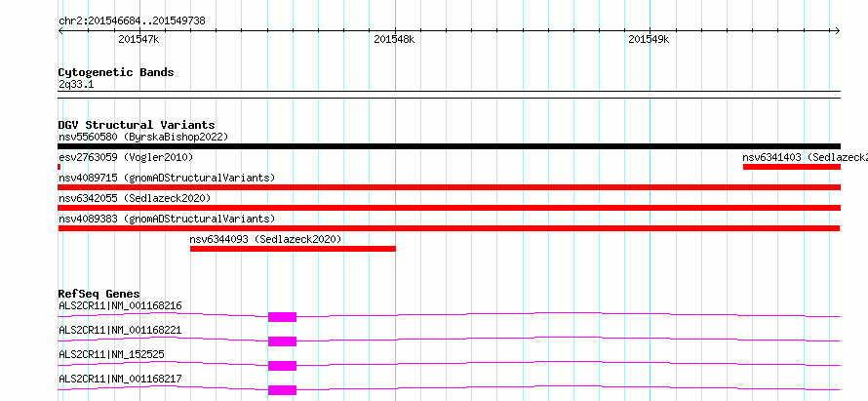
Task: Click the nsv6341403 Sedlazeck label
Action: pos(805,158)
